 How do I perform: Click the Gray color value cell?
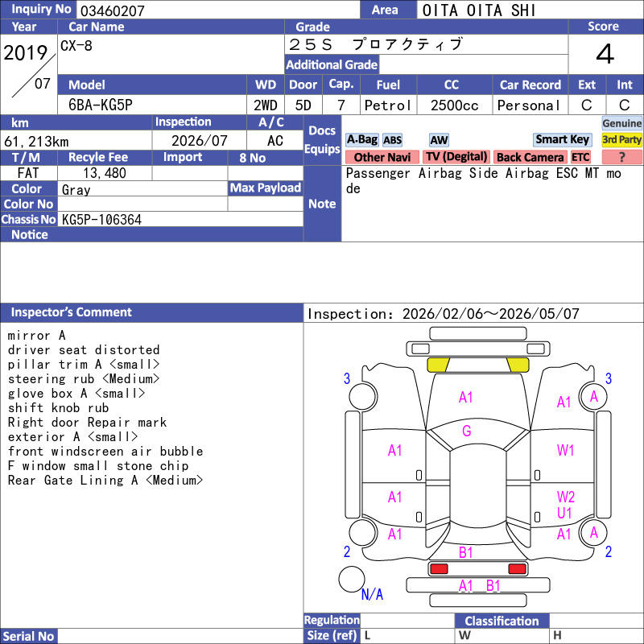tap(142, 189)
